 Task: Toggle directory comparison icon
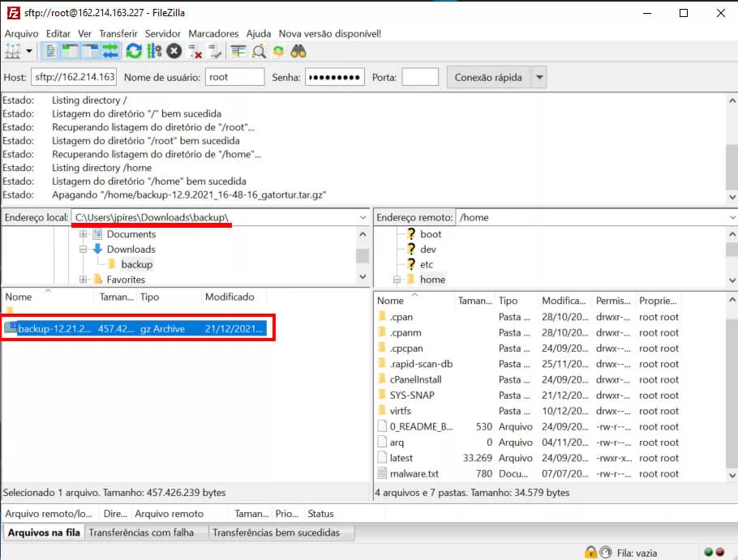tap(259, 51)
